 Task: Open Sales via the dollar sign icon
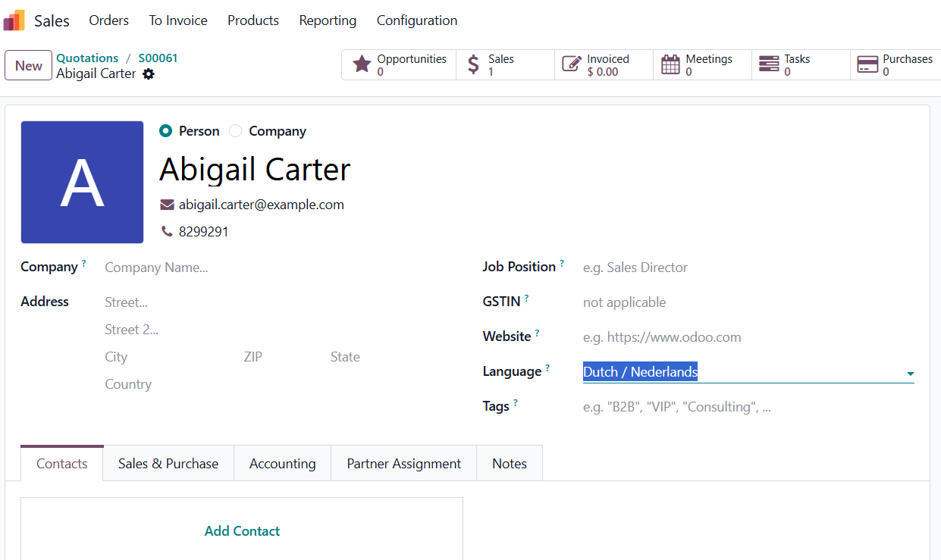(473, 64)
